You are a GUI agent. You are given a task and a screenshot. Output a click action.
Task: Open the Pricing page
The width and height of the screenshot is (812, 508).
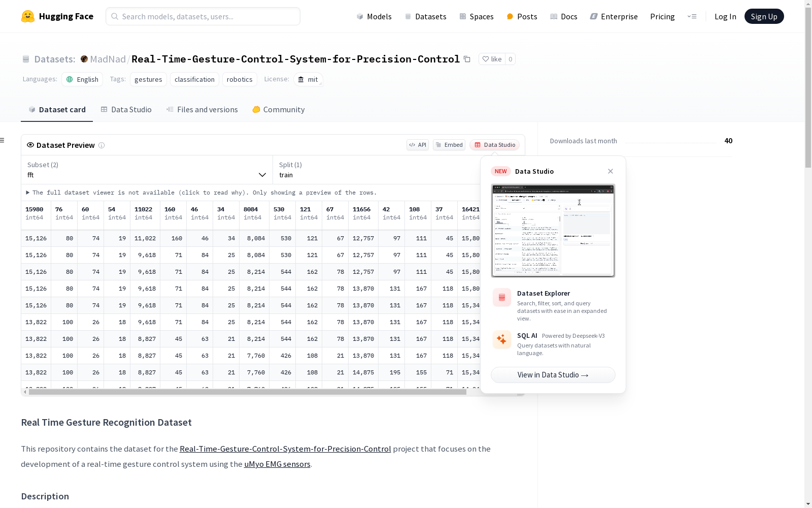(x=662, y=16)
